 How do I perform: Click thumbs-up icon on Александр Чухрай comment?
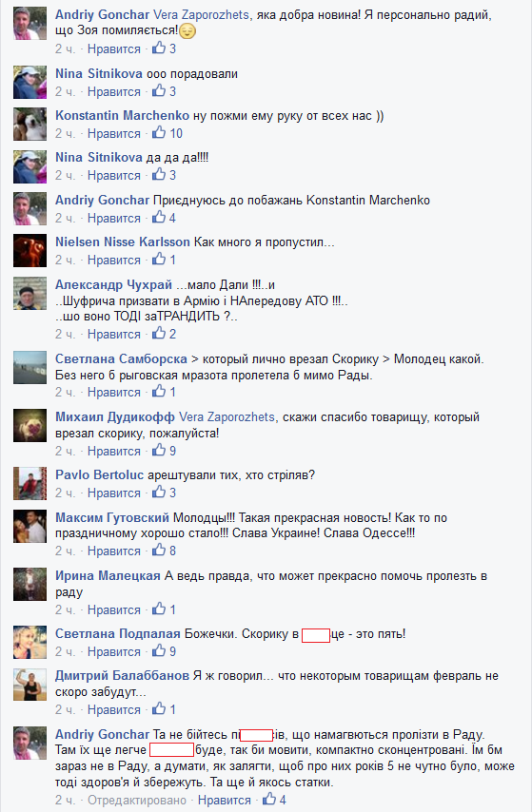[159, 334]
